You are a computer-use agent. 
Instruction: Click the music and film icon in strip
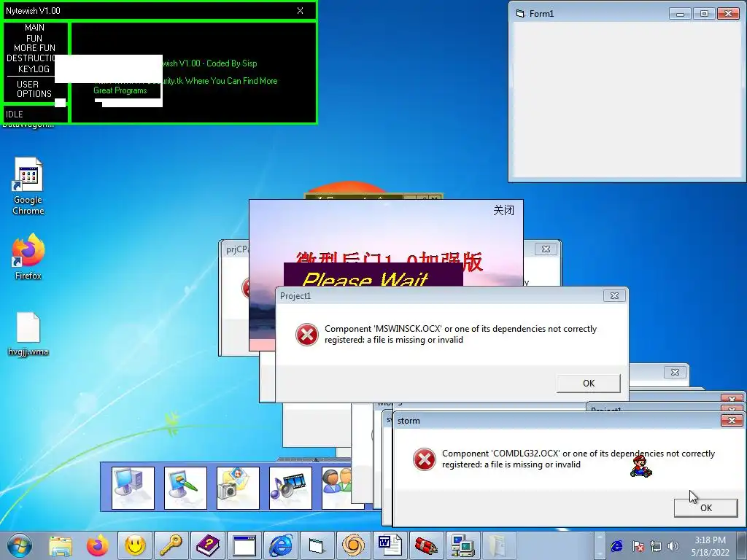point(290,488)
